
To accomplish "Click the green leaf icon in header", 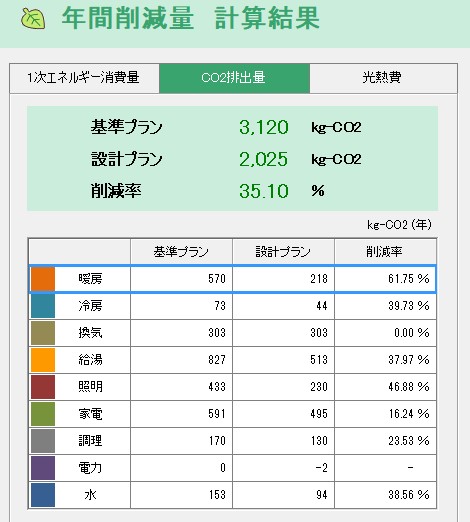I will click(33, 18).
